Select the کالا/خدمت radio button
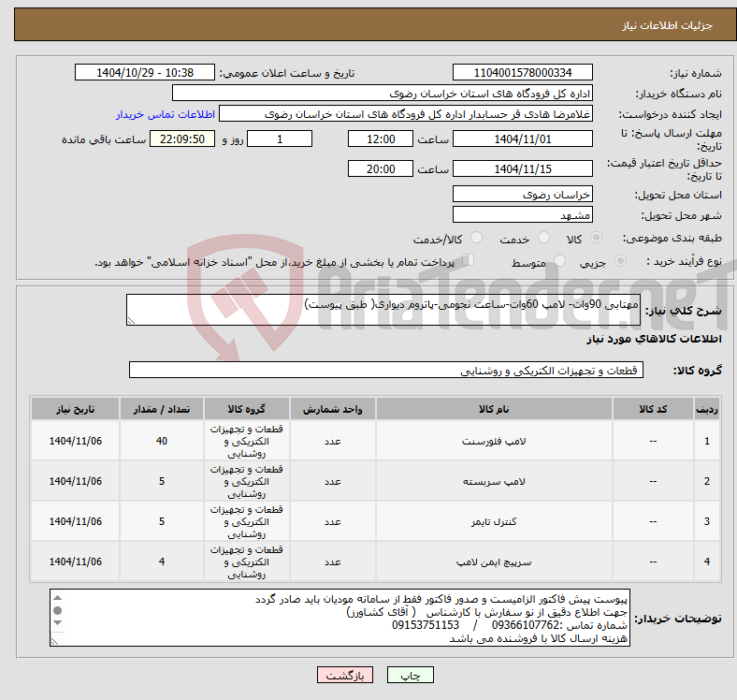Image resolution: width=737 pixels, height=700 pixels. 477,238
